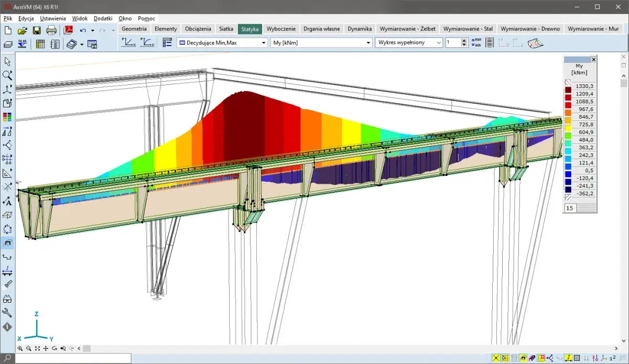Toggle the yellow dimension-line button in status bar
The image size is (629, 364).
click(568, 358)
